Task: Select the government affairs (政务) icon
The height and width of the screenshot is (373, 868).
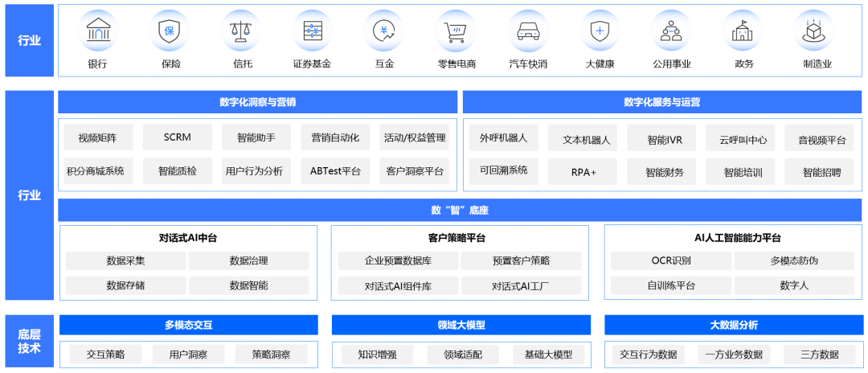Action: click(x=743, y=31)
